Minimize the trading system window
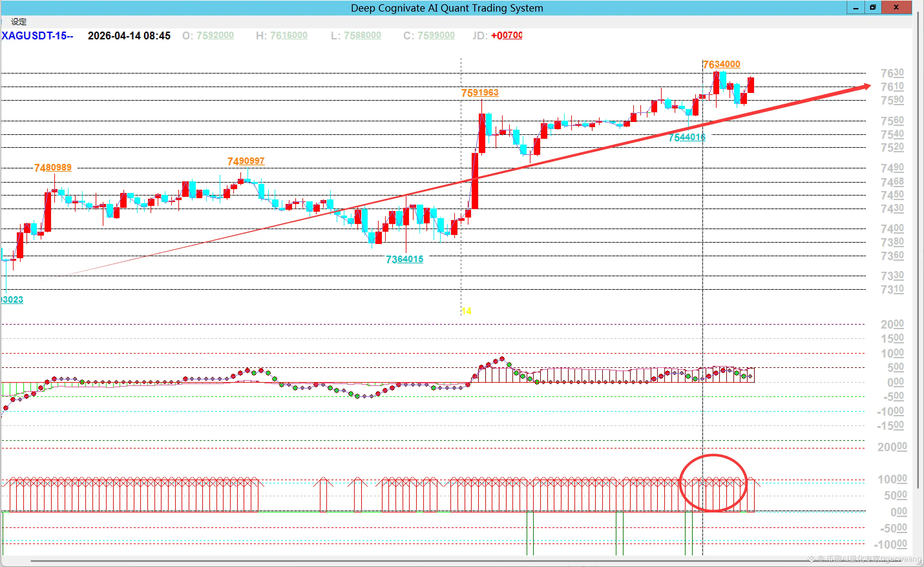The image size is (924, 567). [855, 7]
